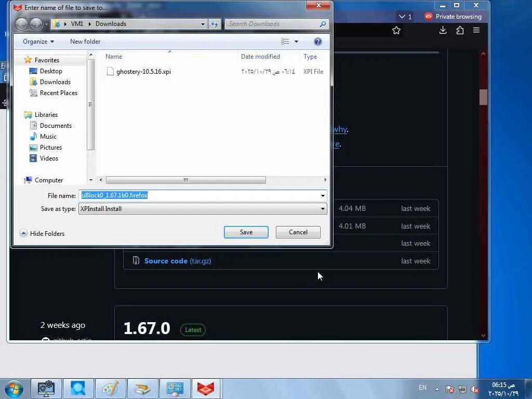This screenshot has height=399, width=532.
Task: Click the Cancel button
Action: tap(298, 232)
